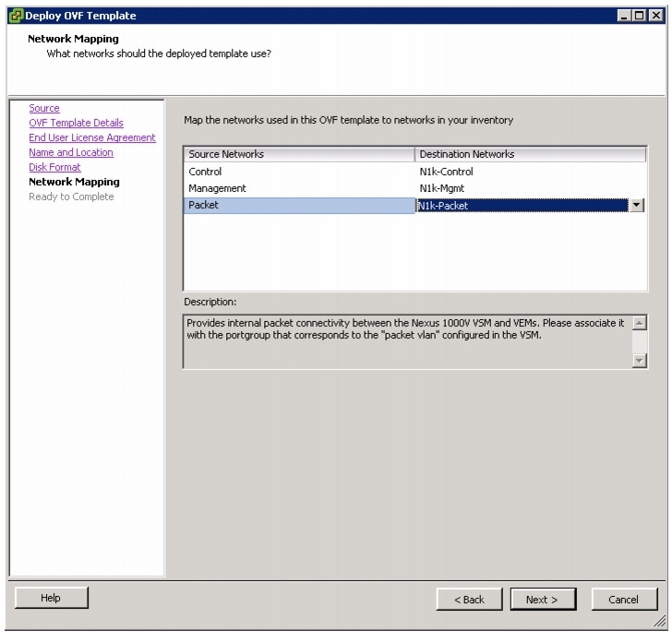This screenshot has height=643, width=672.
Task: Select the Network Mapping step label
Action: 74,182
